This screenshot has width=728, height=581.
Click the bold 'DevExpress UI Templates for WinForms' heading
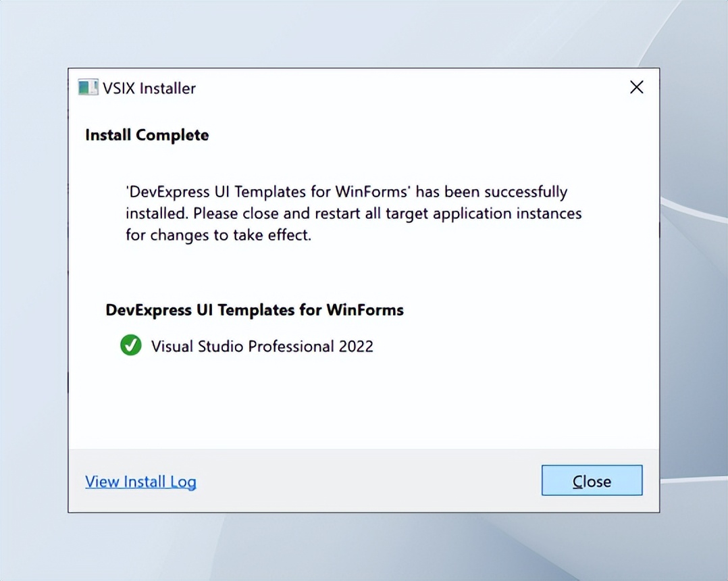[x=255, y=310]
